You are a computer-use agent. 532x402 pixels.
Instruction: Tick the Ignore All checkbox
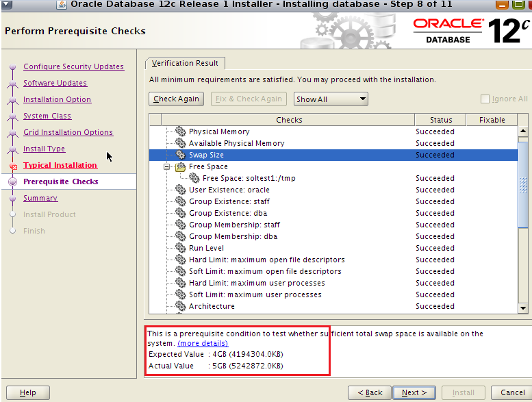(x=485, y=99)
